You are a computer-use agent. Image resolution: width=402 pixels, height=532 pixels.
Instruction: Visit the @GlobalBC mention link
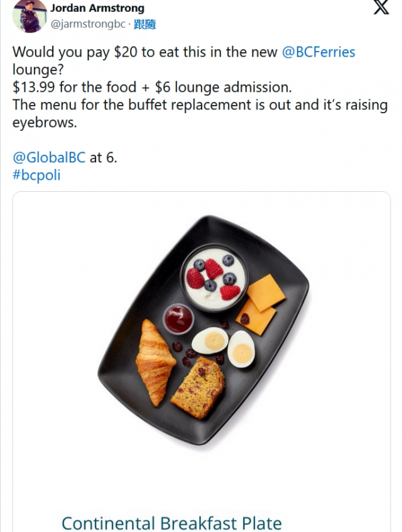coord(49,157)
